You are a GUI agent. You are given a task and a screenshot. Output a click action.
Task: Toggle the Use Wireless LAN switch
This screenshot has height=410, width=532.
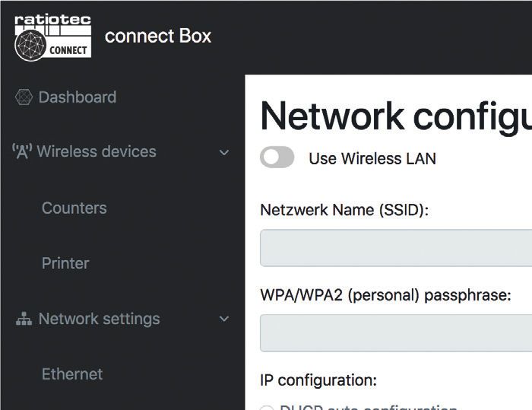click(277, 157)
